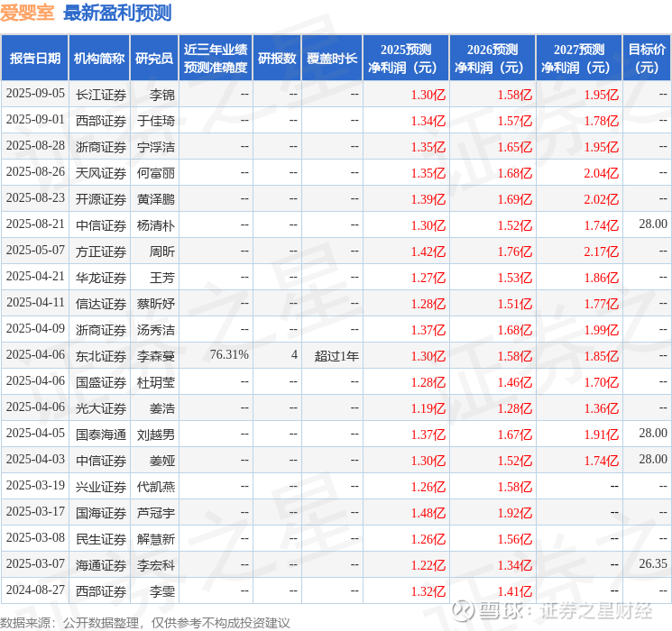Select the 国泰海通 cell
Screen dimensions: 672x631
coord(101,434)
